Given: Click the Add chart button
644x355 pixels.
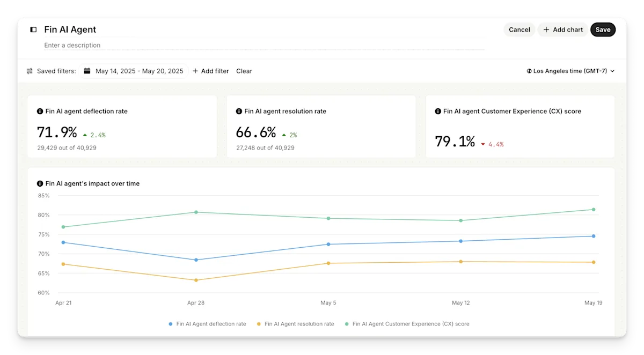Looking at the screenshot, I should pyautogui.click(x=563, y=29).
